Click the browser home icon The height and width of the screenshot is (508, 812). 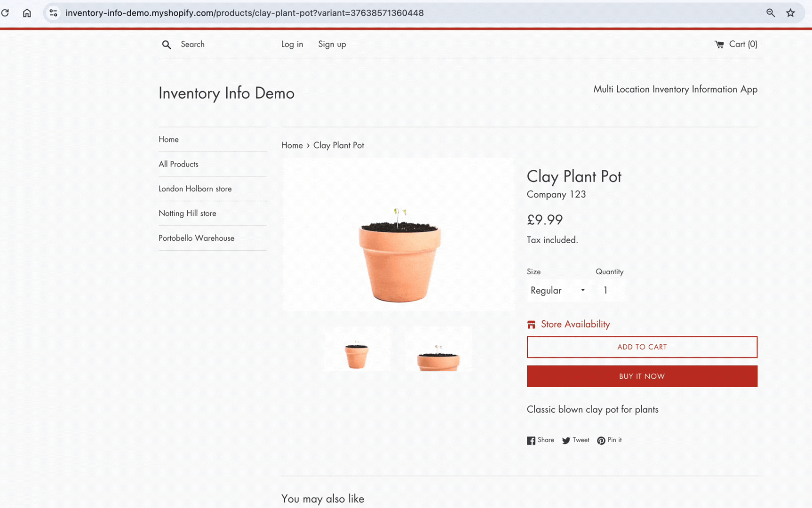point(27,13)
